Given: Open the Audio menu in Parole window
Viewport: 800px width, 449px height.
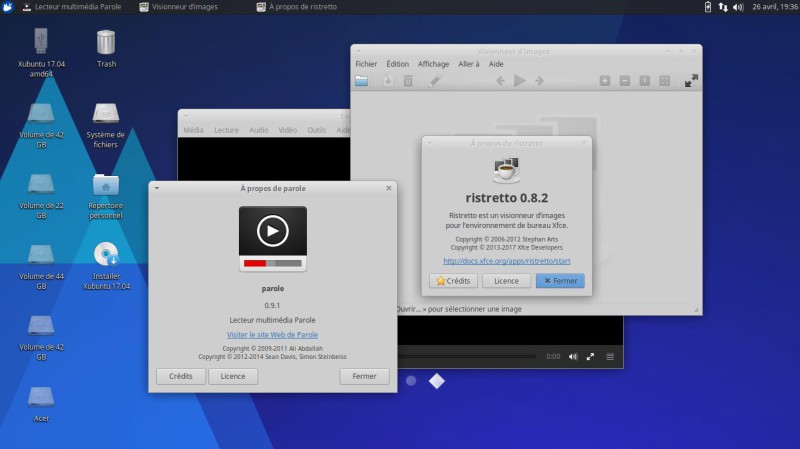Looking at the screenshot, I should coord(259,130).
